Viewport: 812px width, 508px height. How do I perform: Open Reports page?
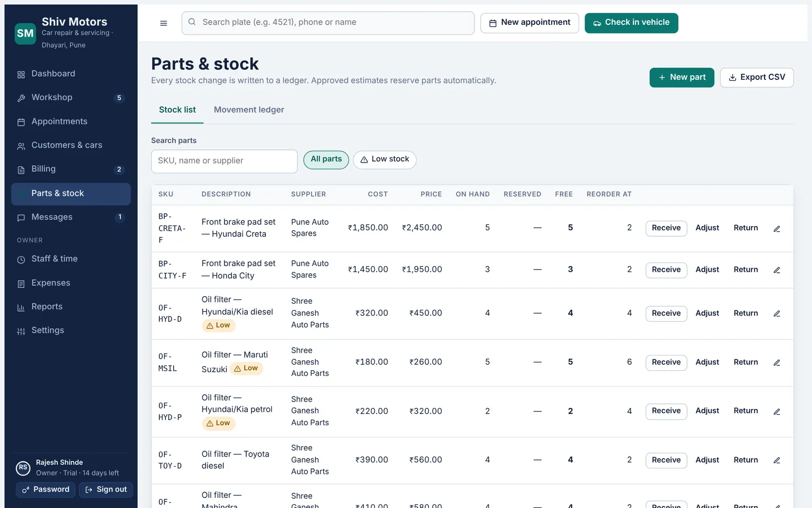coord(71,307)
